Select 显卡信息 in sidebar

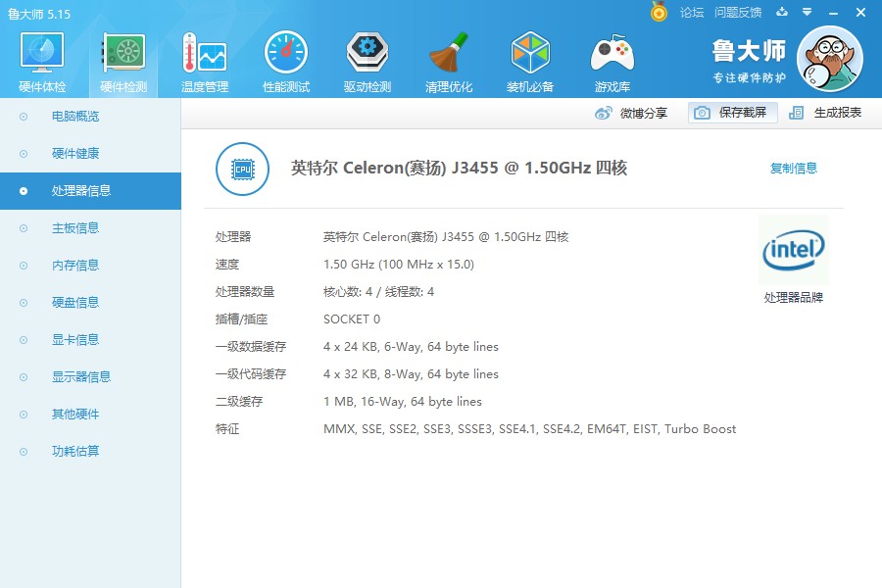(90, 339)
